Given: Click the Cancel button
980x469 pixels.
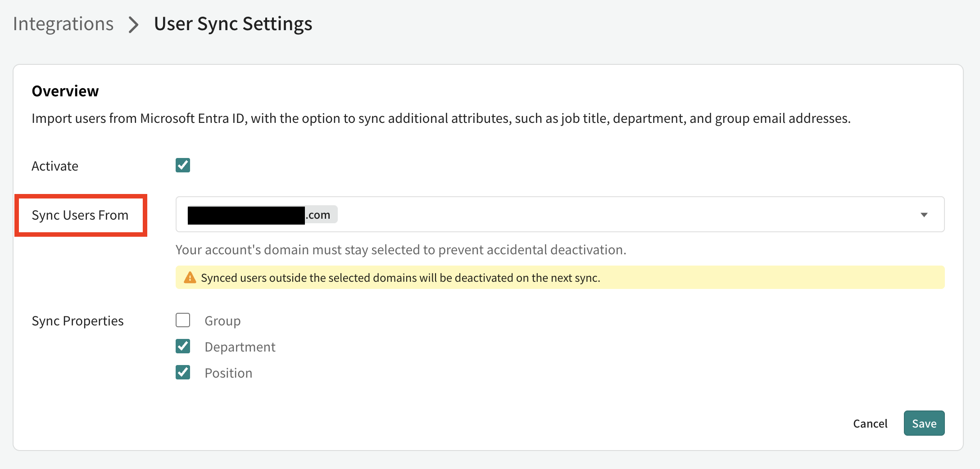Looking at the screenshot, I should click(x=870, y=423).
